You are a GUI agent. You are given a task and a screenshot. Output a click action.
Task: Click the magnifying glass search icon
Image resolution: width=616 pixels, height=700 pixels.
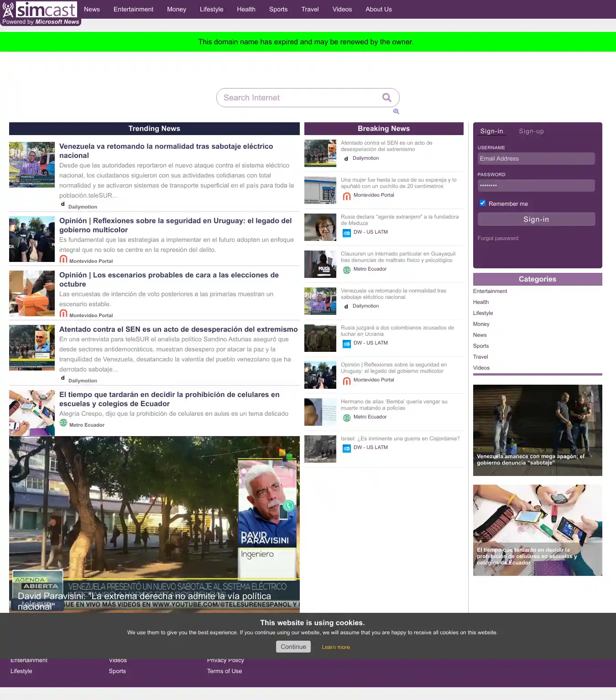tap(386, 98)
